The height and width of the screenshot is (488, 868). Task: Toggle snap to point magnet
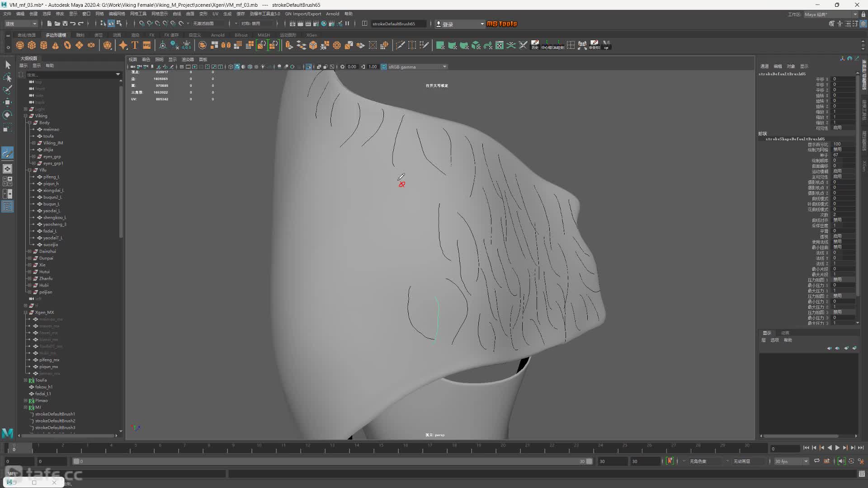pos(158,23)
